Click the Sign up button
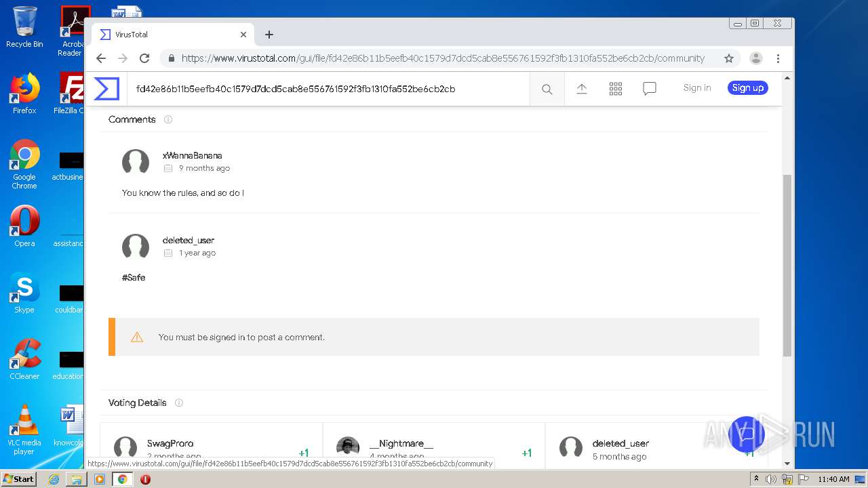This screenshot has width=868, height=488. click(x=748, y=87)
